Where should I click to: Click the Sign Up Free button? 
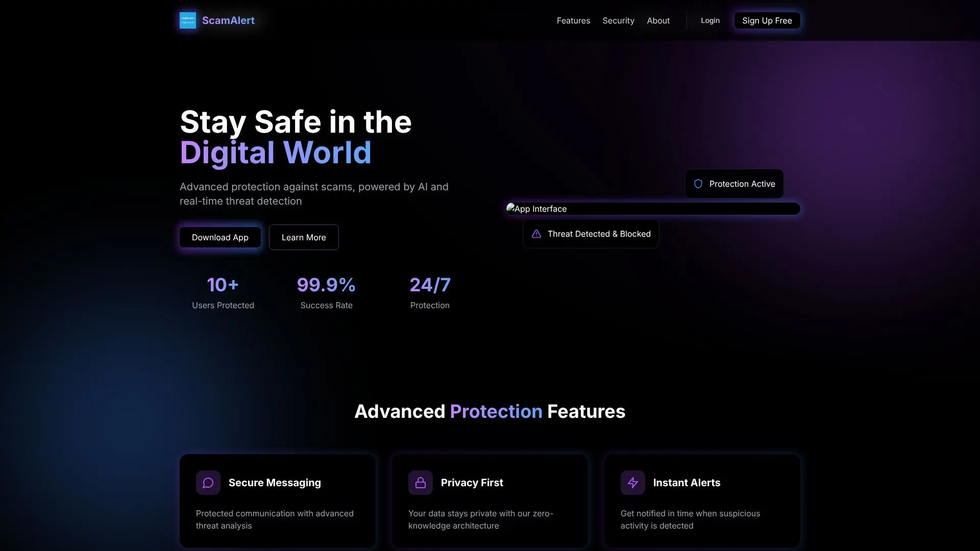coord(767,20)
